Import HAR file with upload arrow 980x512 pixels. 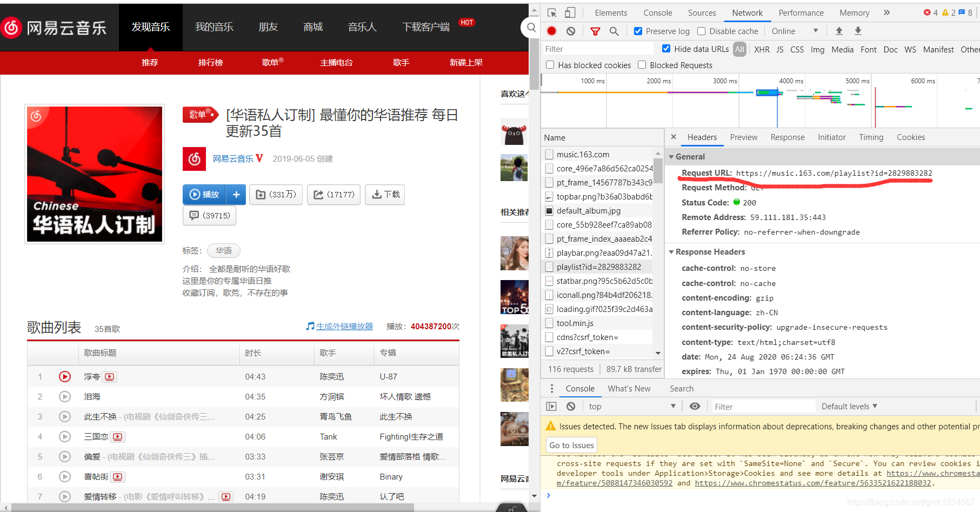click(x=839, y=31)
